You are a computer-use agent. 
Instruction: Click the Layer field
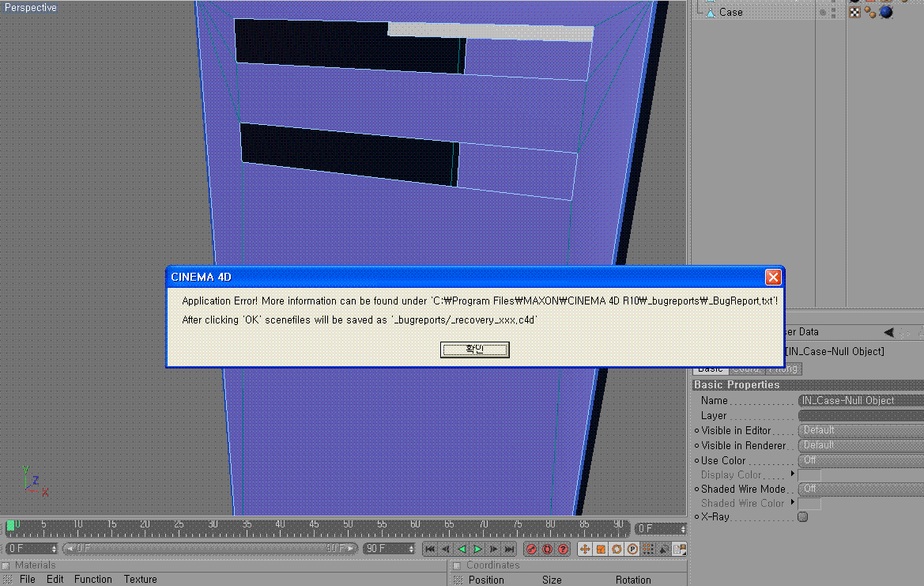[x=861, y=416]
